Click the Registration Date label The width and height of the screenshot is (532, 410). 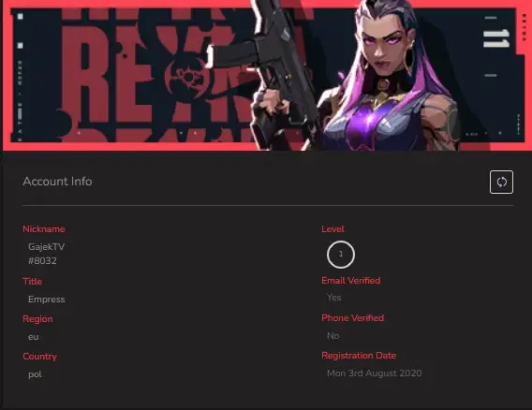359,356
